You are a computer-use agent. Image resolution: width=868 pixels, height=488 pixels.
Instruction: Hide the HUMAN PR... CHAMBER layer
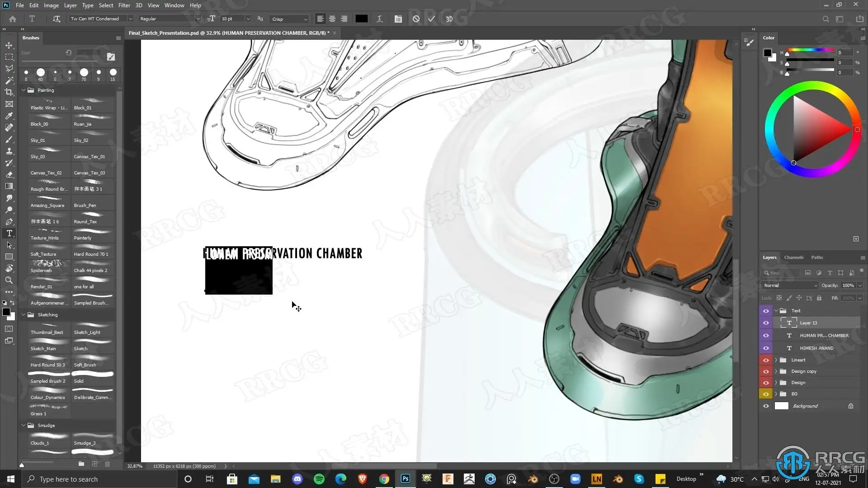766,336
